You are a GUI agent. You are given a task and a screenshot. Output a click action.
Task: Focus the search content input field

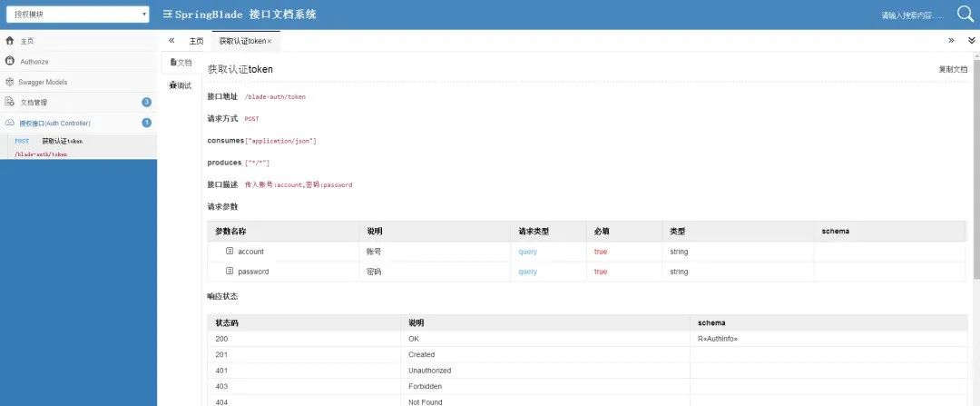click(913, 15)
